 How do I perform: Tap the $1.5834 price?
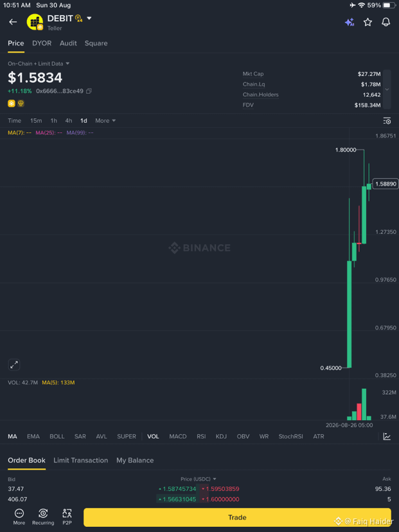click(x=35, y=78)
